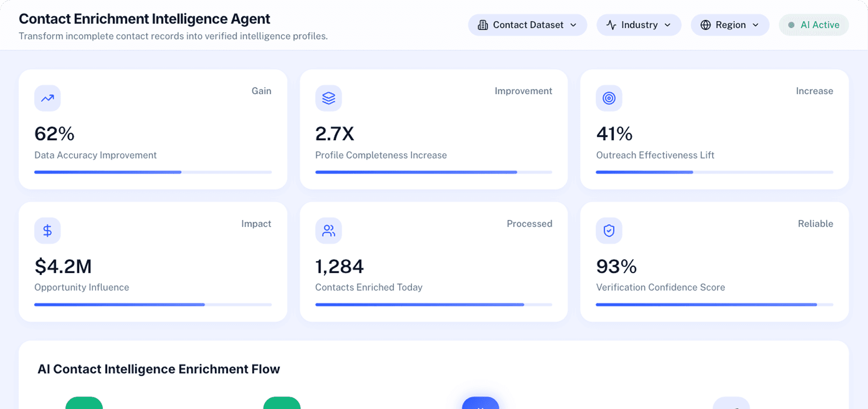Click the layers icon on Profile Completeness card
This screenshot has width=868, height=409.
pyautogui.click(x=329, y=98)
